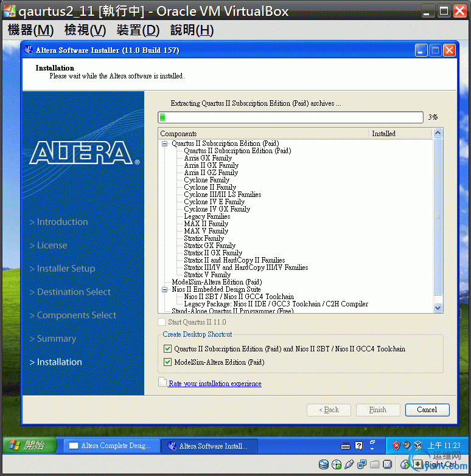Select MAX V Family row
Screen dimensions: 471x476
tap(206, 231)
